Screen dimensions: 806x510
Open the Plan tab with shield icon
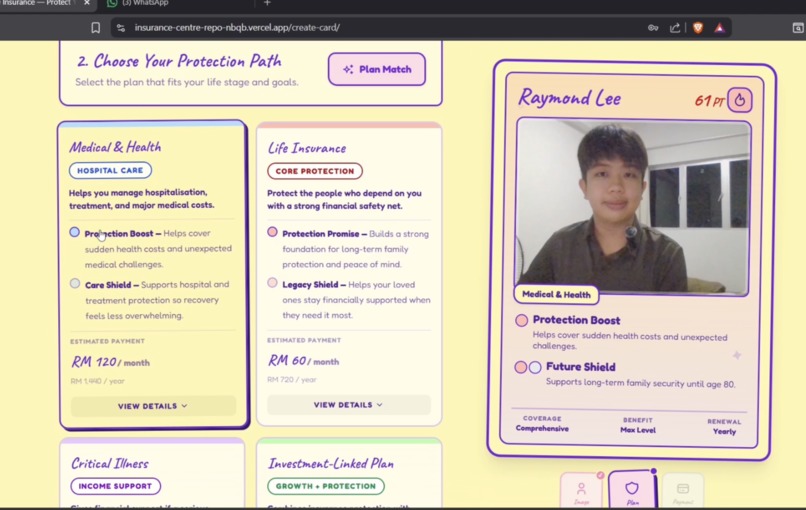coord(632,490)
